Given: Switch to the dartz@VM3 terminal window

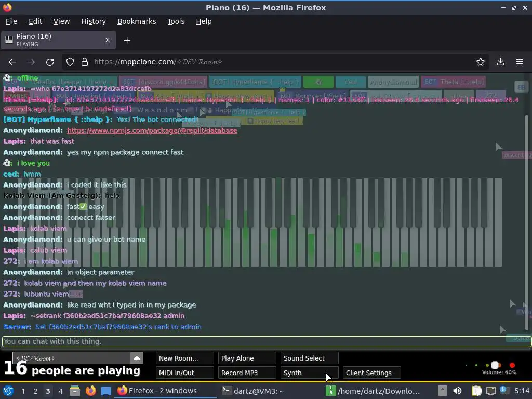Looking at the screenshot, I should coord(253,391).
